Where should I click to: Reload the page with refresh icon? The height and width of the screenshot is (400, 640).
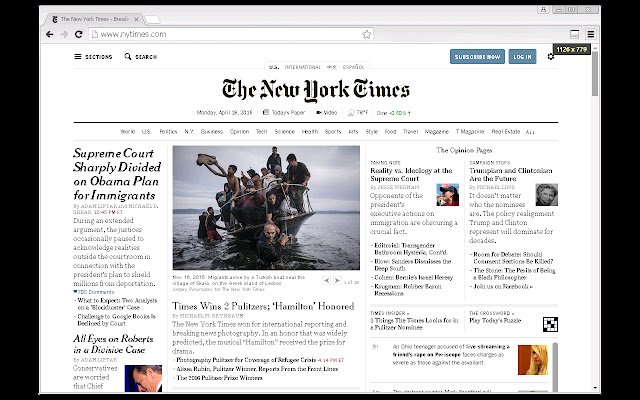click(x=79, y=34)
